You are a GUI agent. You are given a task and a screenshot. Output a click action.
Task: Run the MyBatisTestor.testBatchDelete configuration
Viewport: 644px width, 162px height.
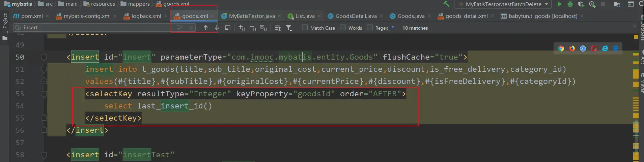(x=559, y=4)
